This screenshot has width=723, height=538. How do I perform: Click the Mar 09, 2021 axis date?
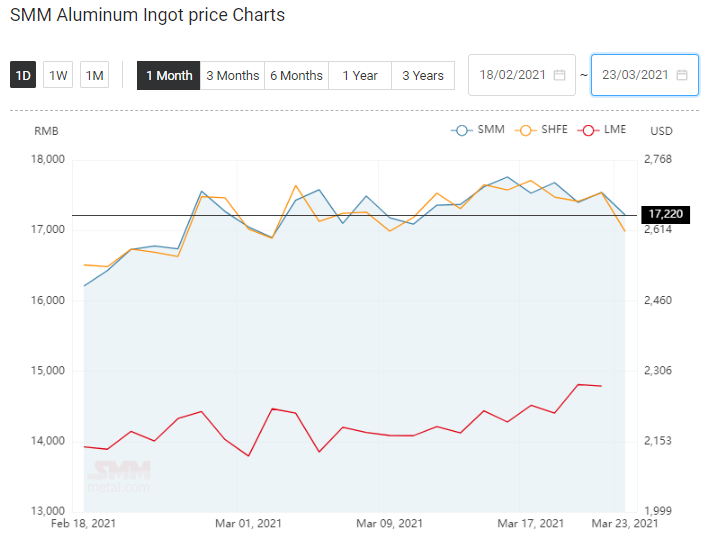pyautogui.click(x=390, y=524)
